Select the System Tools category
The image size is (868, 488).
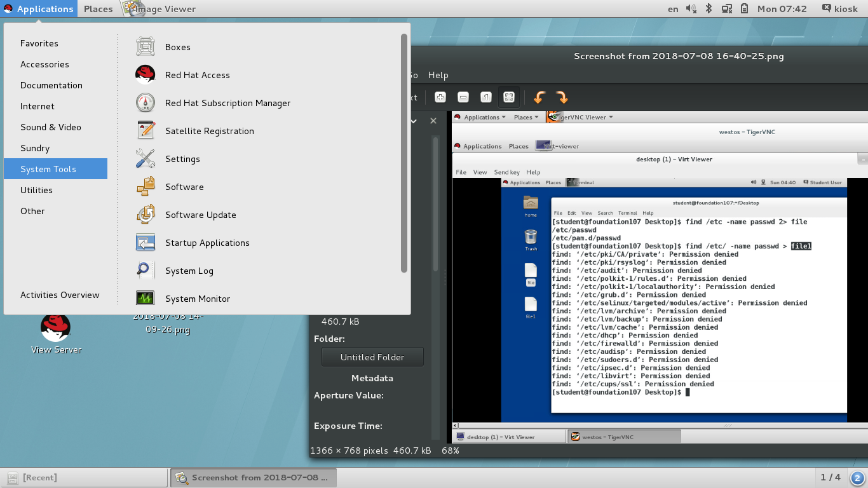(55, 169)
